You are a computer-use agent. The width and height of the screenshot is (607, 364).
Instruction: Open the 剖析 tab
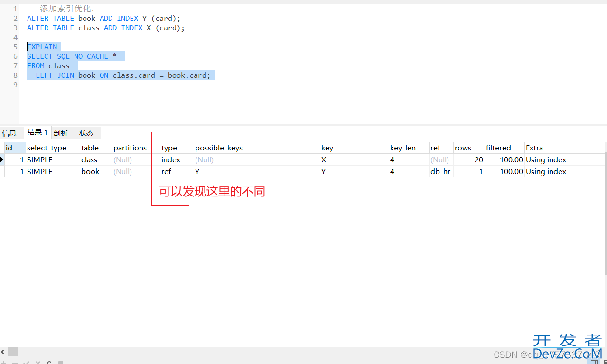pyautogui.click(x=61, y=133)
